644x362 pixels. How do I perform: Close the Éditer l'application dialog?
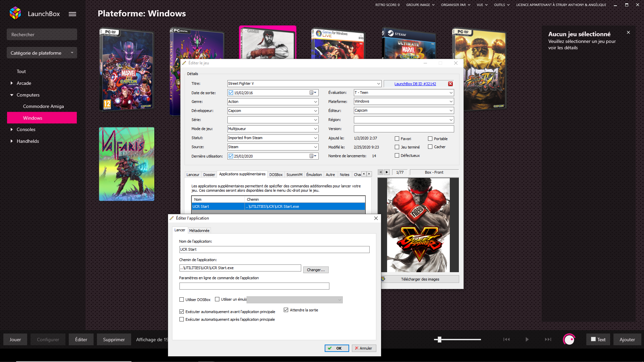click(x=376, y=218)
